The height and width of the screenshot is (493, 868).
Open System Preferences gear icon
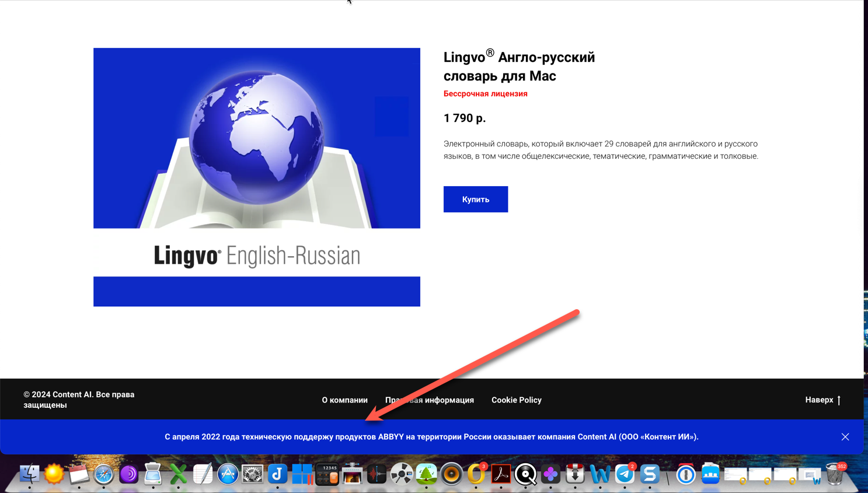[252, 474]
